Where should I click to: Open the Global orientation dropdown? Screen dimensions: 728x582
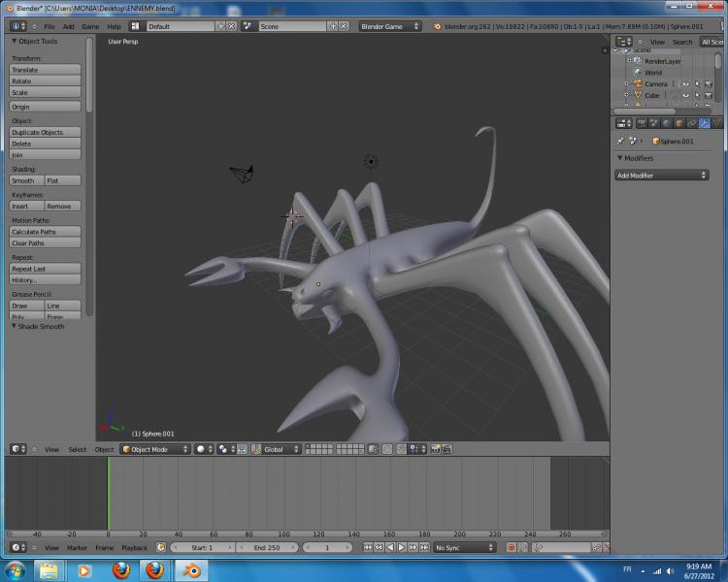(x=281, y=449)
